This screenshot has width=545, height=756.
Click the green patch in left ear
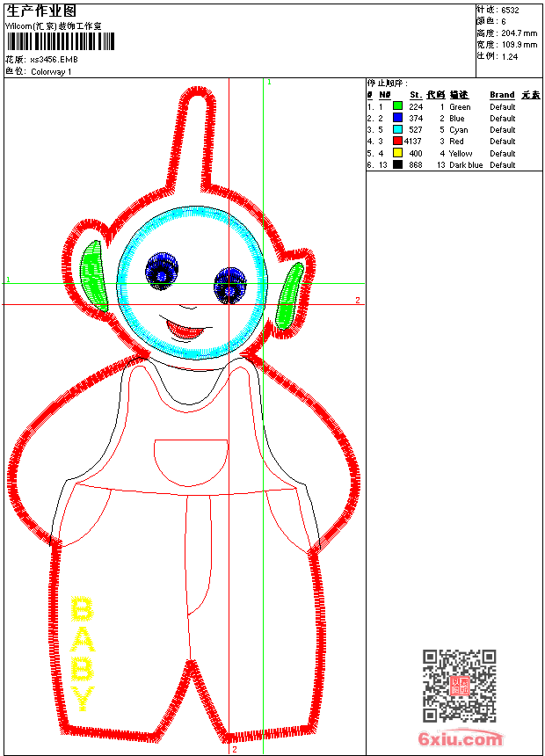[x=93, y=276]
